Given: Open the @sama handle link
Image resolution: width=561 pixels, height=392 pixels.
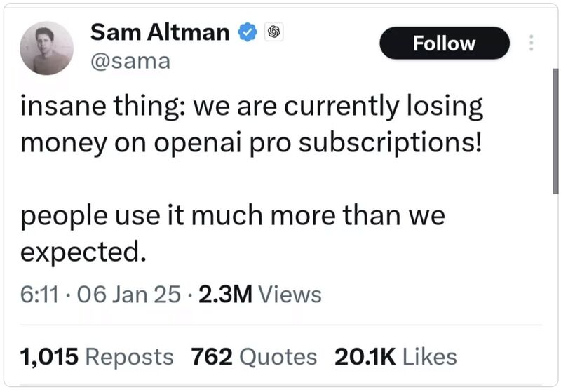Looking at the screenshot, I should [x=130, y=61].
